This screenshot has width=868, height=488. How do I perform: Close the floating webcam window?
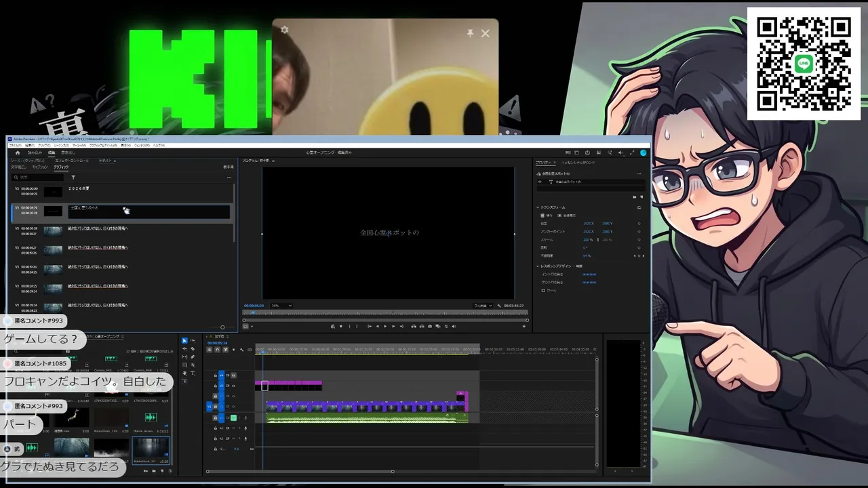(x=485, y=33)
